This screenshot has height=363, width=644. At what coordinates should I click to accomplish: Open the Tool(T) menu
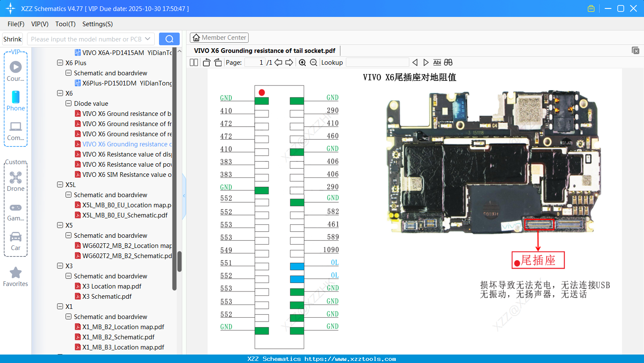point(65,24)
